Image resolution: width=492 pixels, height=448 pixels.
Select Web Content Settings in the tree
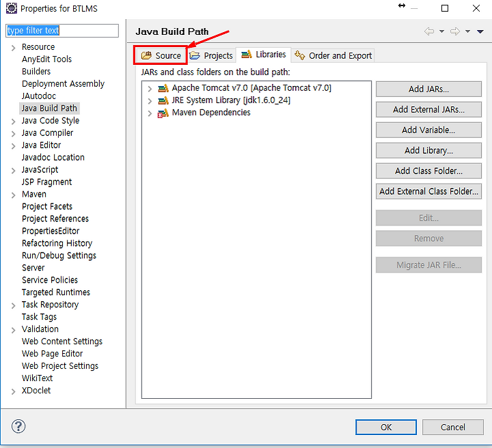click(62, 341)
